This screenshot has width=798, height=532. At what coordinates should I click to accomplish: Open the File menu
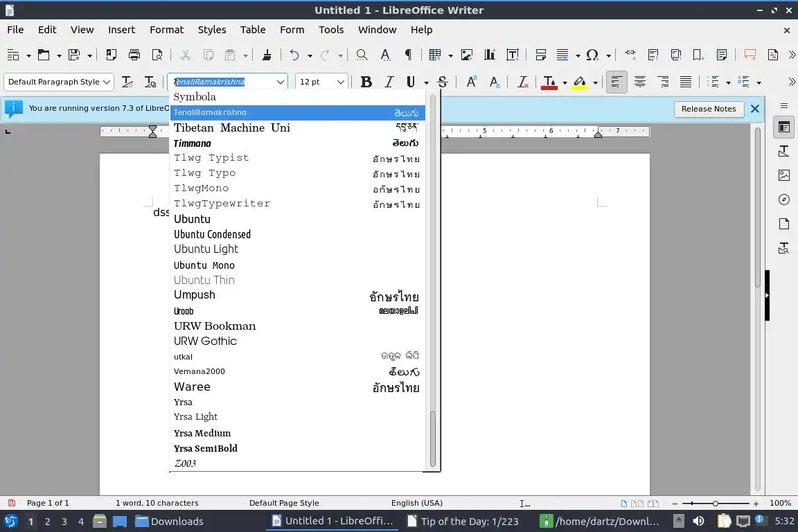tap(15, 30)
